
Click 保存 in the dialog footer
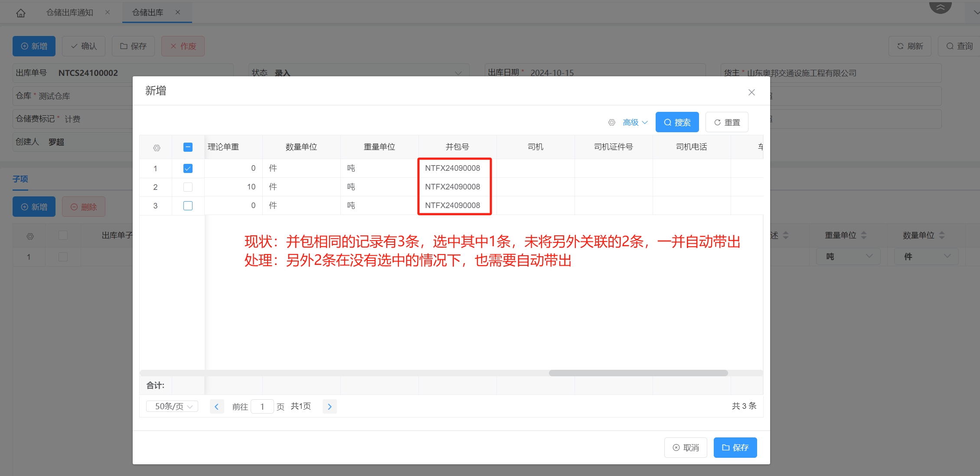pyautogui.click(x=735, y=447)
